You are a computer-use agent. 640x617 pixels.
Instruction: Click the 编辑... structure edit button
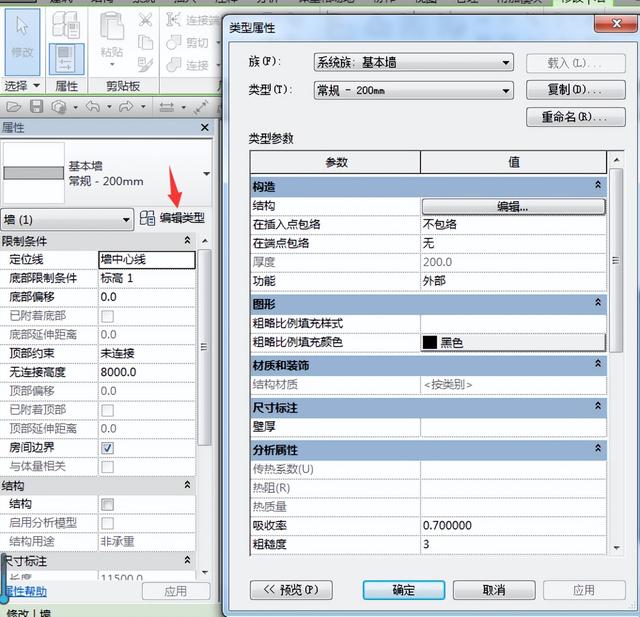tap(513, 207)
